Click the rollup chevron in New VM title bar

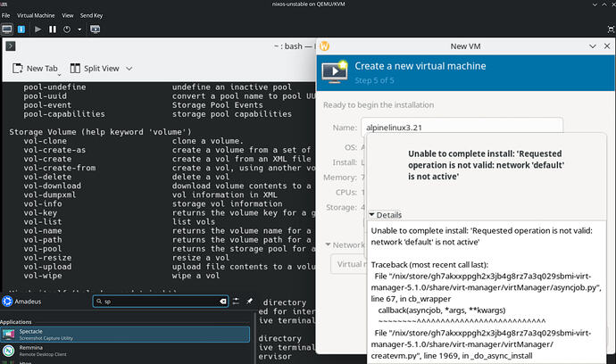[593, 45]
